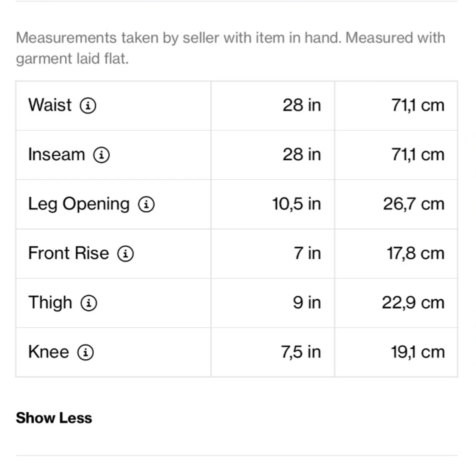This screenshot has width=476, height=476.
Task: Open the Thigh info icon
Action: [x=89, y=303]
